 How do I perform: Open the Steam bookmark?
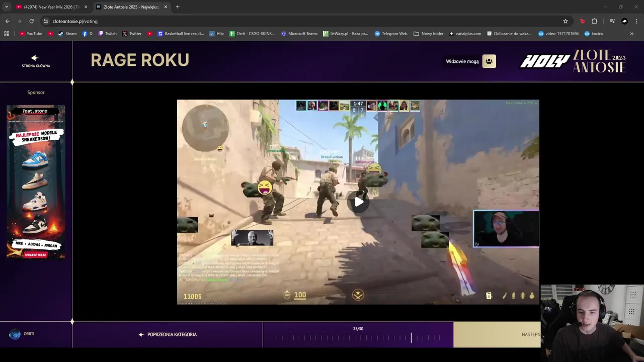(x=67, y=34)
